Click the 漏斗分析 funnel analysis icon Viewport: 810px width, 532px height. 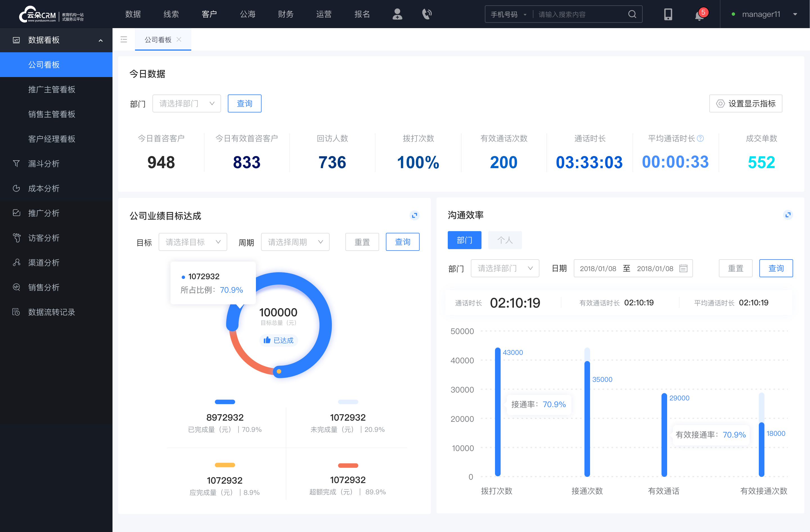[x=16, y=163]
